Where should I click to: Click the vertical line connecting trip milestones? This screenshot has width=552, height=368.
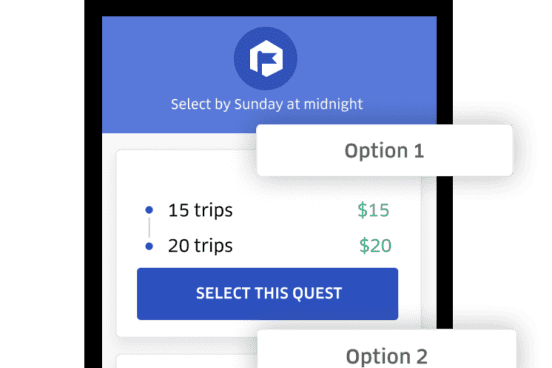click(x=149, y=227)
